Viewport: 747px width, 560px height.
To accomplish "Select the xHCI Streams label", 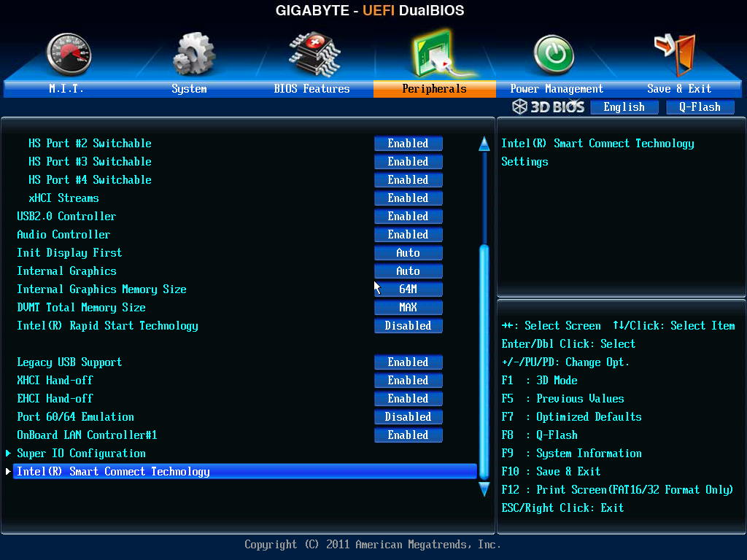I will (x=64, y=198).
